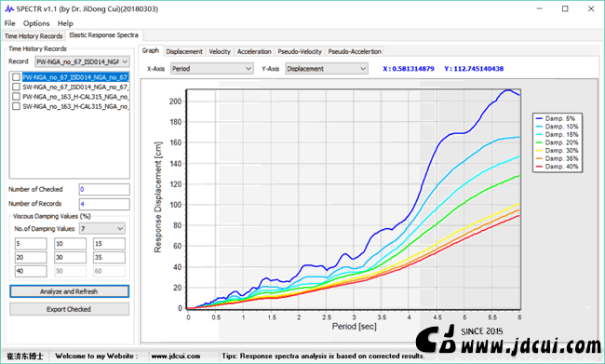The image size is (605, 364).
Task: Select the Elastic Response Spectra tab
Action: pyautogui.click(x=104, y=35)
